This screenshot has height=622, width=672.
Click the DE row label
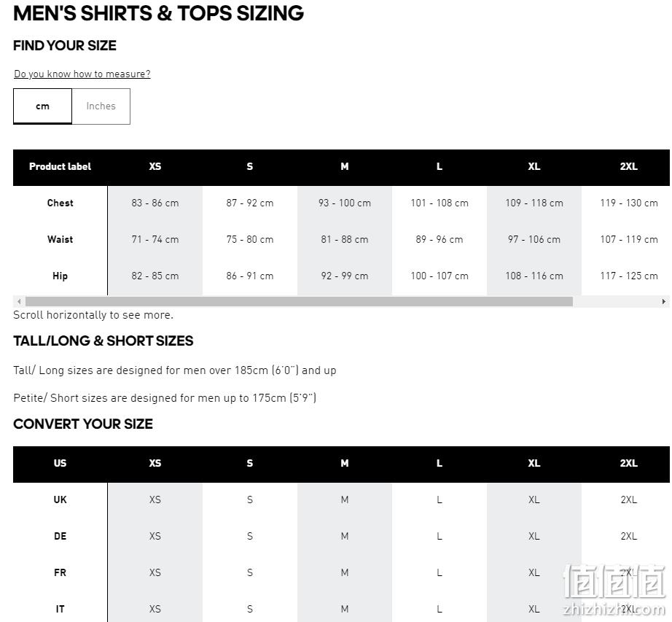(60, 536)
